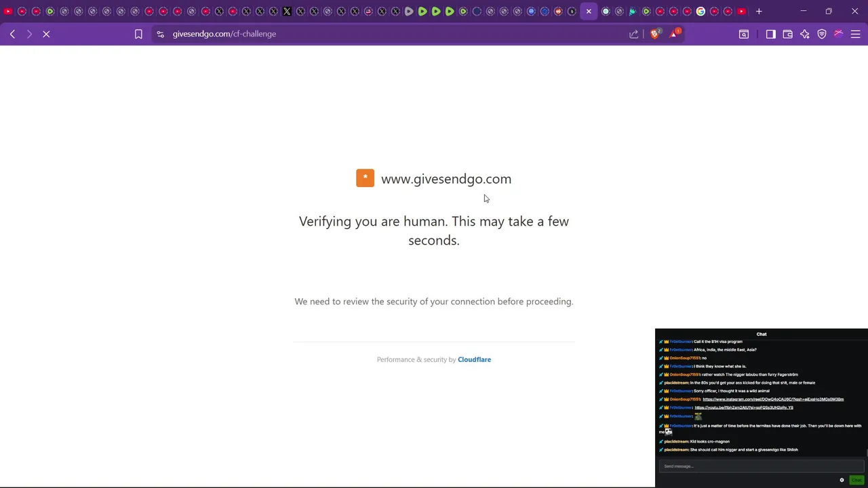Image resolution: width=868 pixels, height=488 pixels.
Task: Click the frog emote image in chat
Action: (698, 416)
